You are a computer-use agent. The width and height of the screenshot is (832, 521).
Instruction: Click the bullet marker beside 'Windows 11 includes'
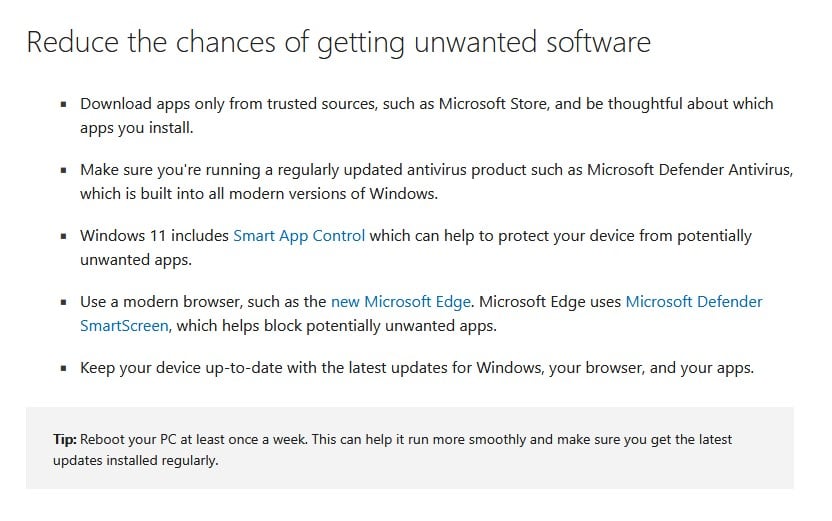coord(64,236)
